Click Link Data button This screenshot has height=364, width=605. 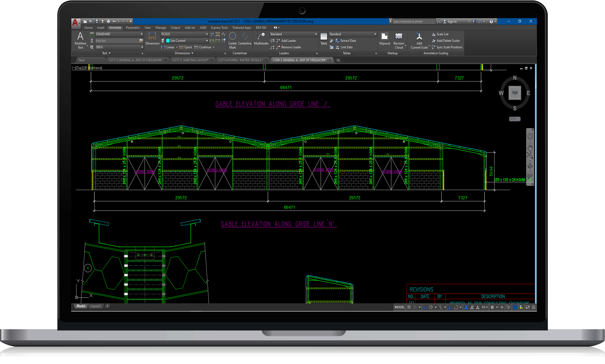344,47
